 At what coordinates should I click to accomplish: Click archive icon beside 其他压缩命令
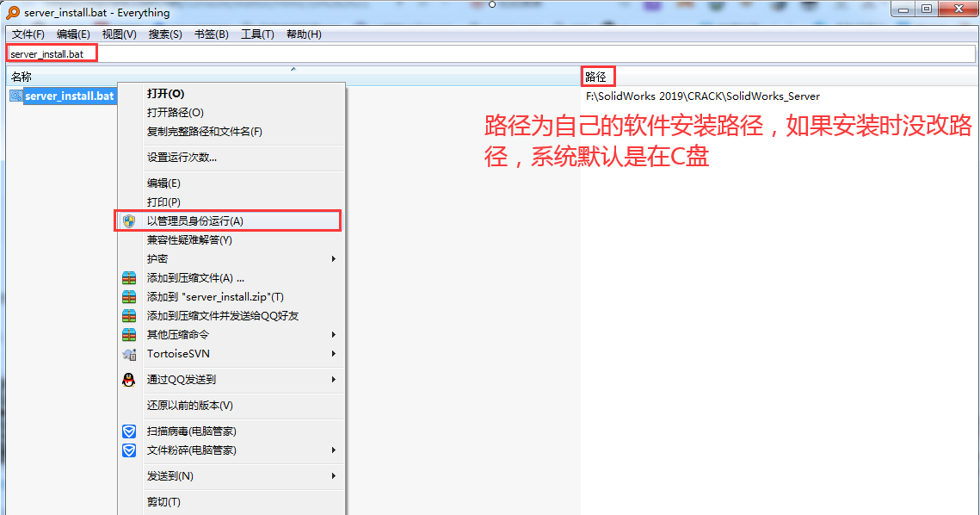click(129, 335)
